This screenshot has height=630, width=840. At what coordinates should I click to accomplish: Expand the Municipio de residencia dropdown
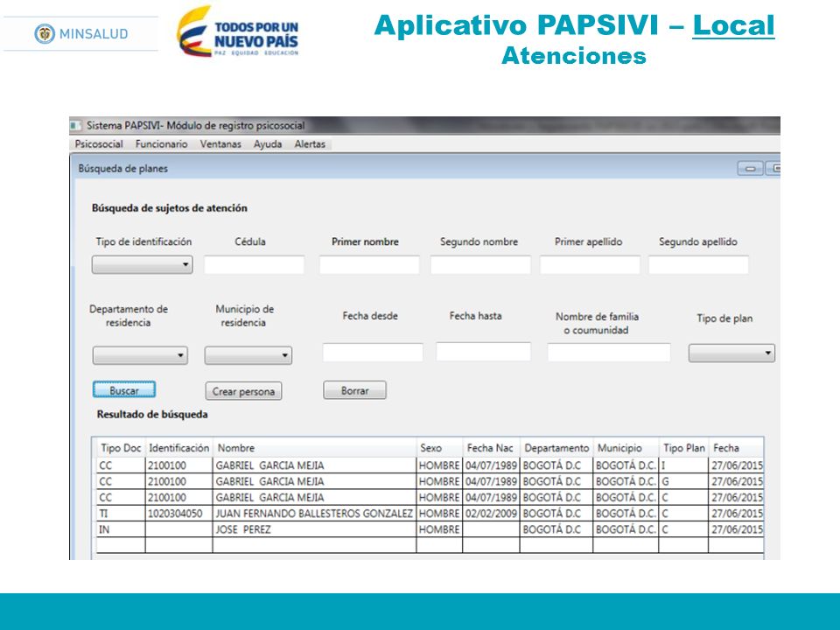click(248, 355)
